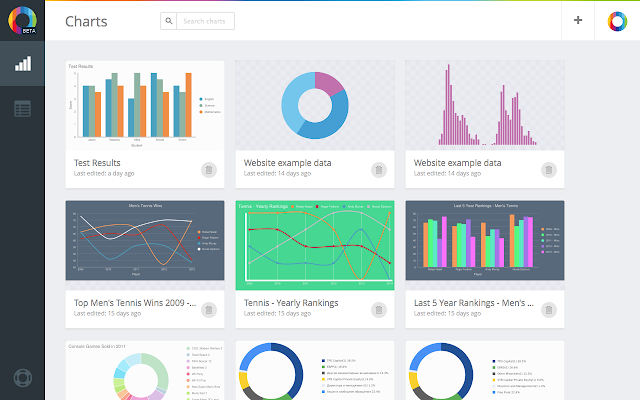Focus the Search charts field
The image size is (640, 400).
coord(205,21)
